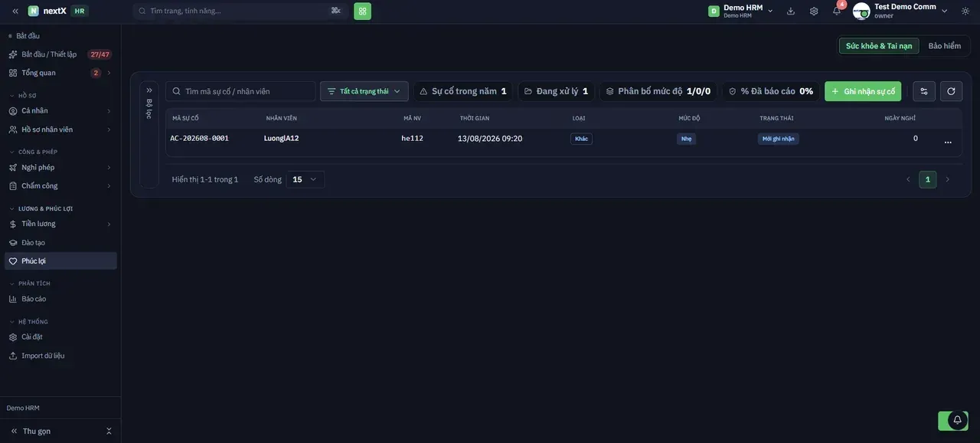Open the settings gear in the top bar

coord(814,11)
